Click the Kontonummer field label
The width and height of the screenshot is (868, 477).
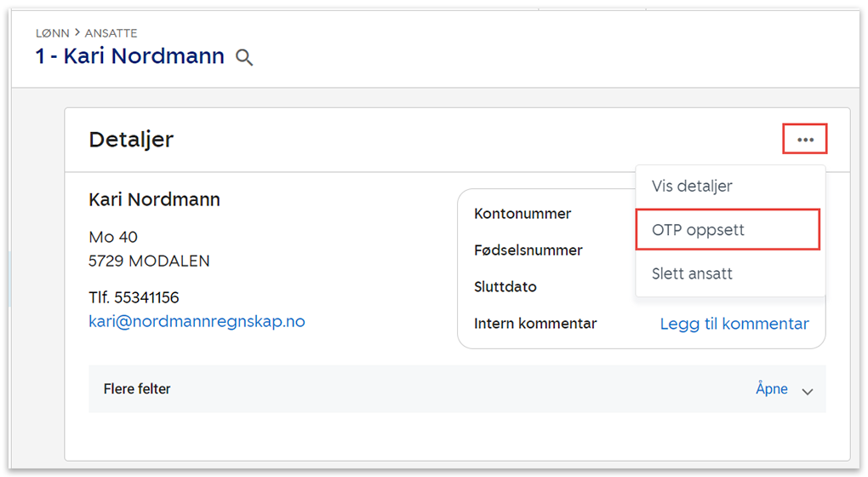point(523,214)
